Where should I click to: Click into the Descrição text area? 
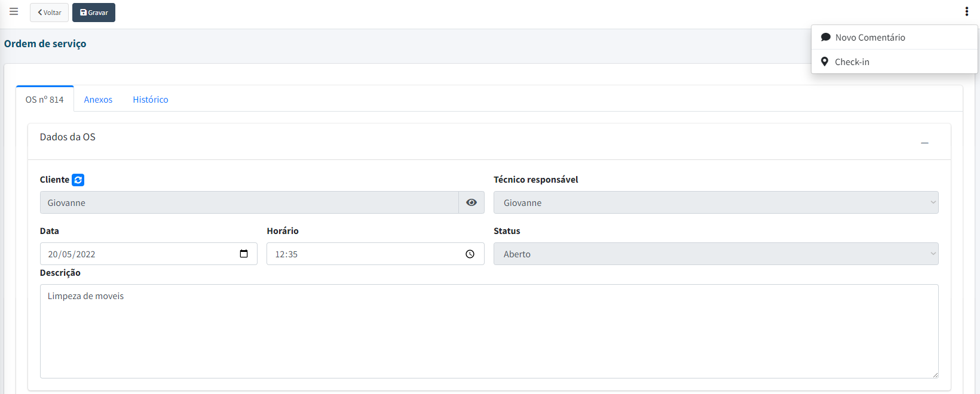(489, 331)
